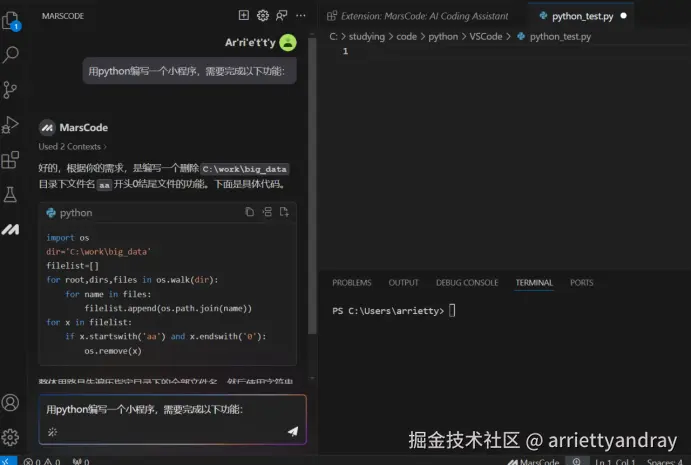Open the DEBUG CONSOLE panel tab
Viewport: 692px width, 466px height.
[467, 282]
